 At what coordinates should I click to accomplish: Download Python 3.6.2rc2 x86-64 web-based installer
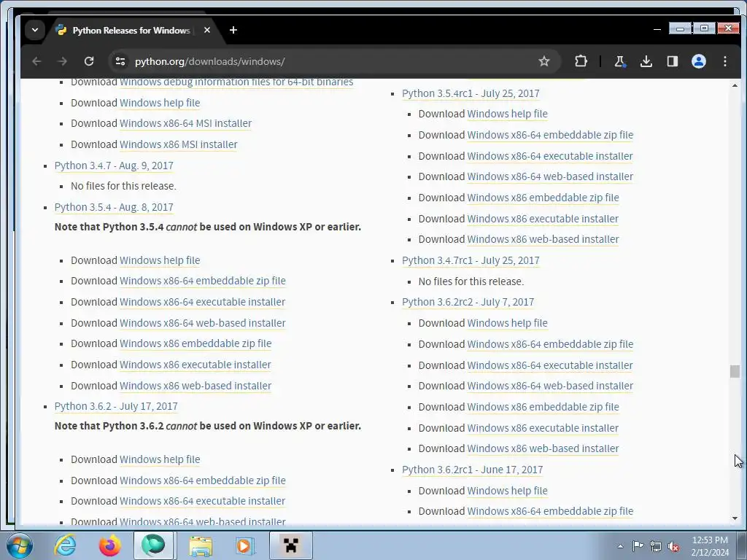pos(550,386)
